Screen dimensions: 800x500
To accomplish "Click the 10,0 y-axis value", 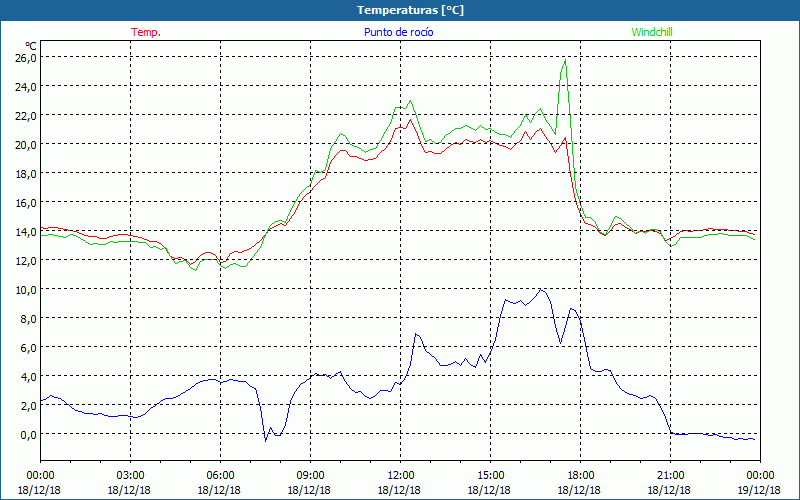I will (26, 290).
